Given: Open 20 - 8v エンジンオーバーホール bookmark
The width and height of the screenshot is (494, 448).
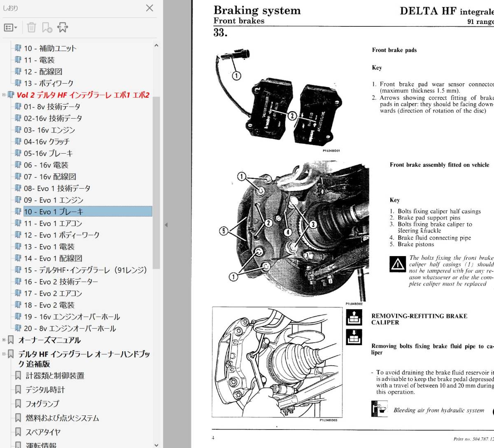Looking at the screenshot, I should (x=70, y=329).
